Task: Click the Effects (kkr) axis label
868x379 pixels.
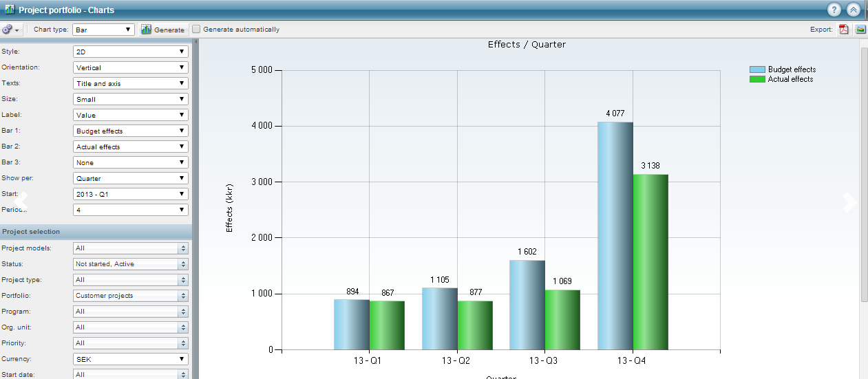Action: point(230,208)
